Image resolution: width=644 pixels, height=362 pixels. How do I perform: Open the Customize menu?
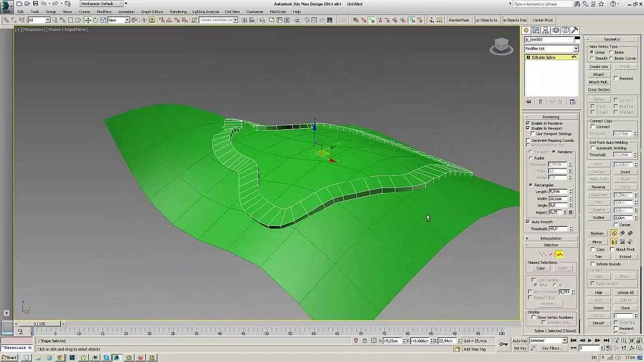tap(255, 12)
